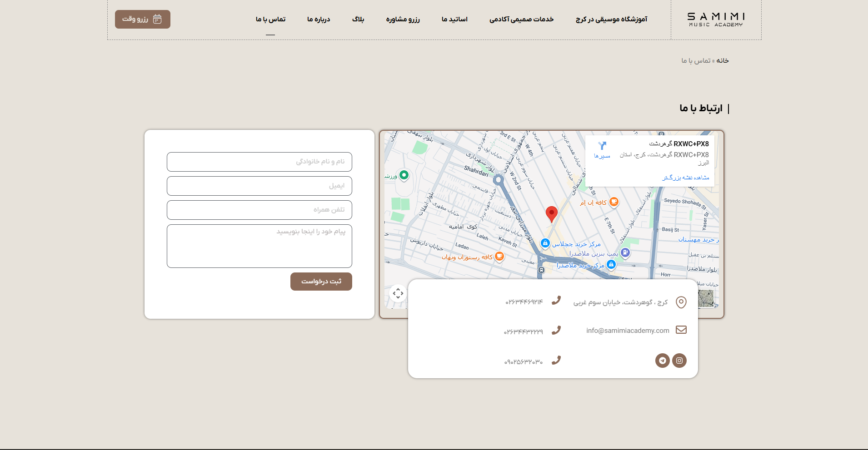Click the envelope email icon
Screen dimensions: 868x450
(681, 330)
